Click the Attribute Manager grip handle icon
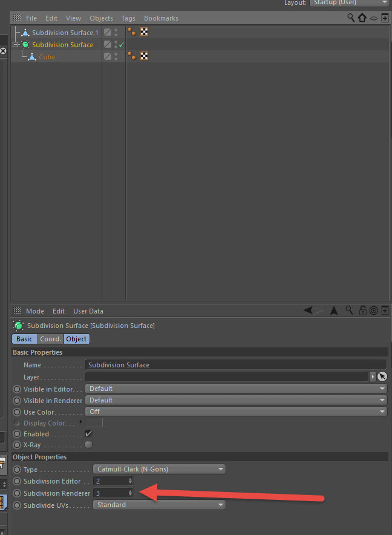 click(17, 310)
